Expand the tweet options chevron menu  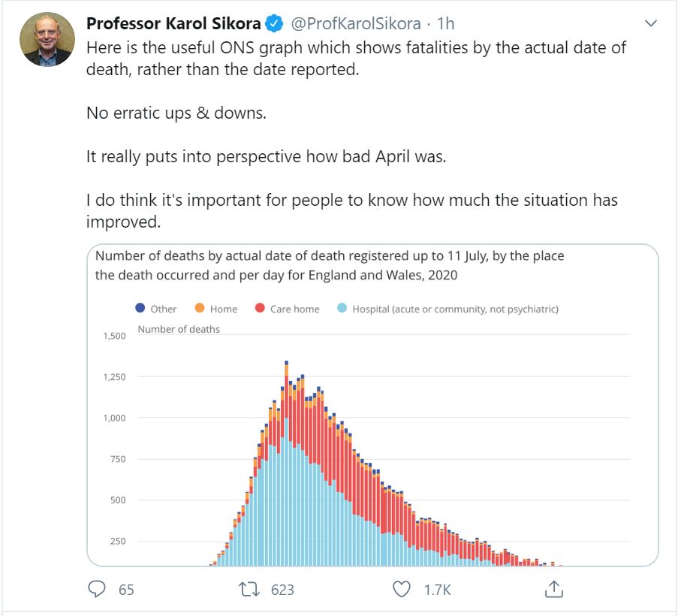[x=651, y=24]
